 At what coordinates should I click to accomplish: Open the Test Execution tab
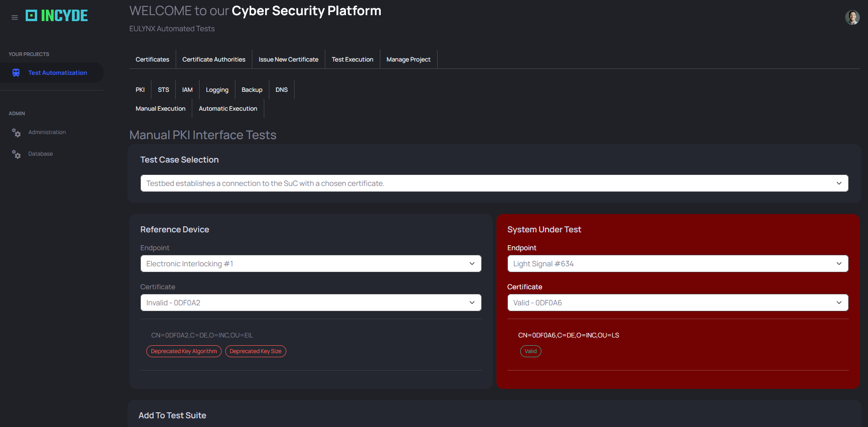(352, 59)
